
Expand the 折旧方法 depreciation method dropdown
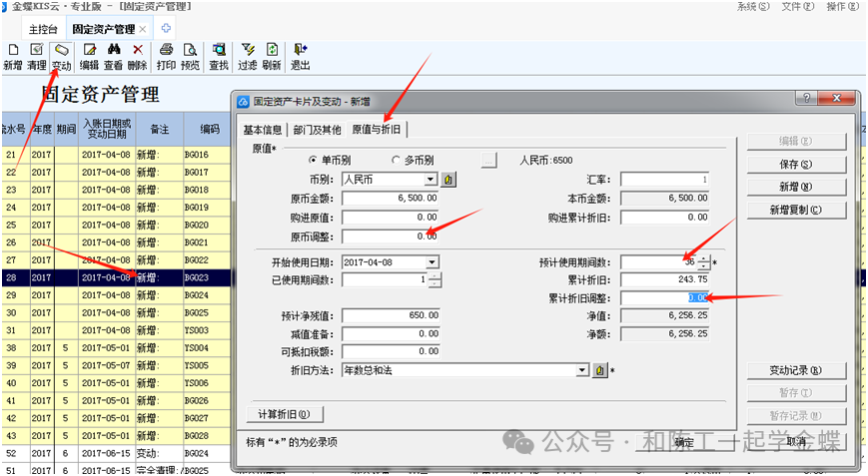[583, 370]
